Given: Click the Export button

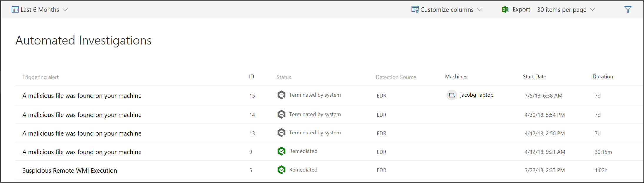Looking at the screenshot, I should pos(521,9).
